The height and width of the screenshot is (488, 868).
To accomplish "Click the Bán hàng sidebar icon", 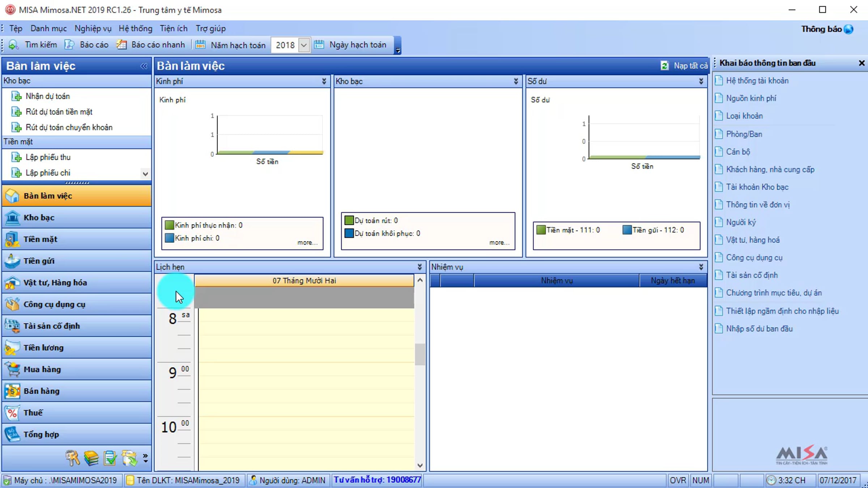I will 12,391.
